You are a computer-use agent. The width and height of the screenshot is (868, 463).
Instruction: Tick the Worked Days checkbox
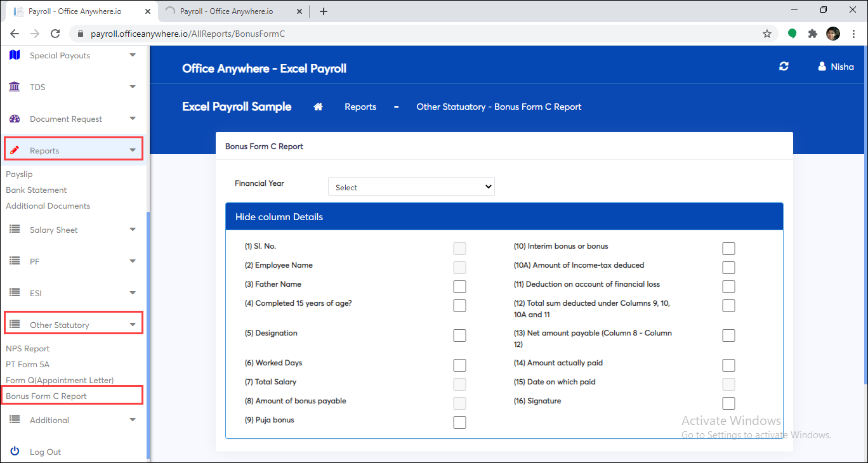pos(460,365)
